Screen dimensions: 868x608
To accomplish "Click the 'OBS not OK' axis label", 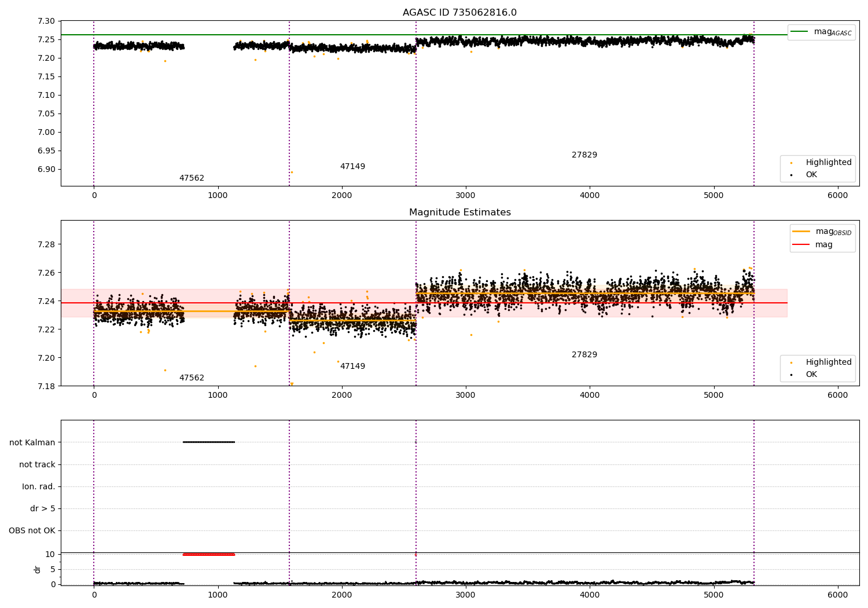I will coord(32,530).
